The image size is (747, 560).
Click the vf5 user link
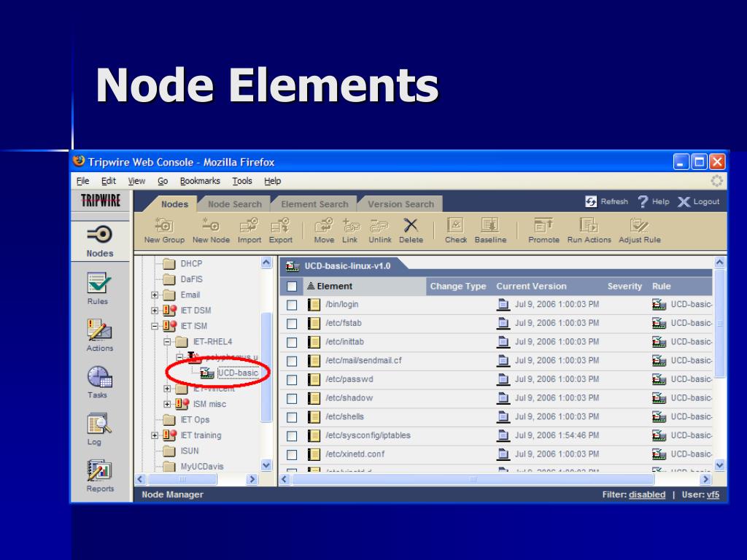coord(713,495)
